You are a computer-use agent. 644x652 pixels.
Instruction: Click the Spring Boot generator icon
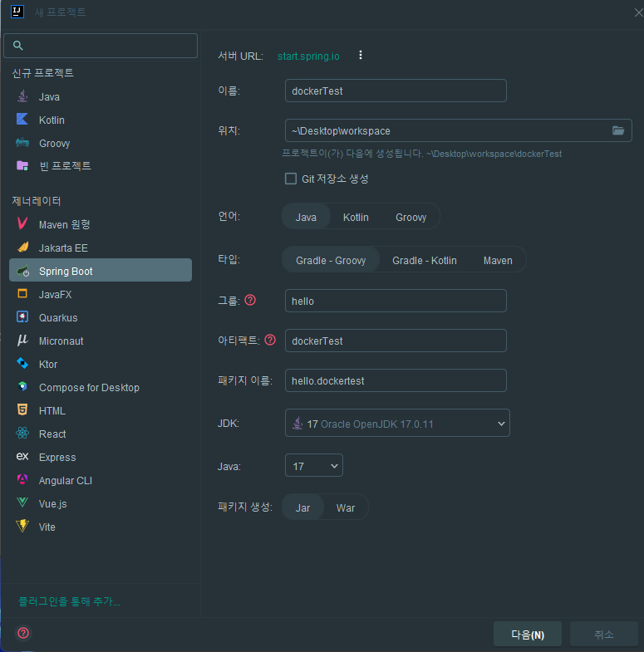(23, 271)
